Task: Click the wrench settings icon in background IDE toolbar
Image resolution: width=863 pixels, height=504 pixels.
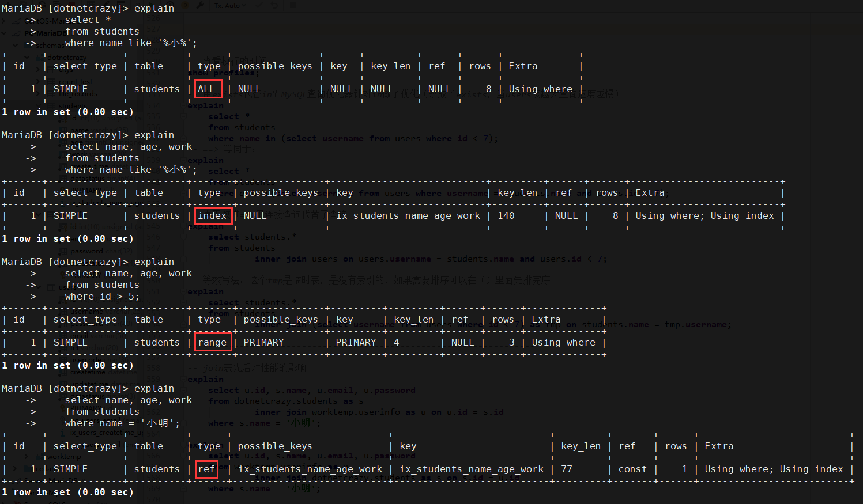Action: pyautogui.click(x=200, y=5)
